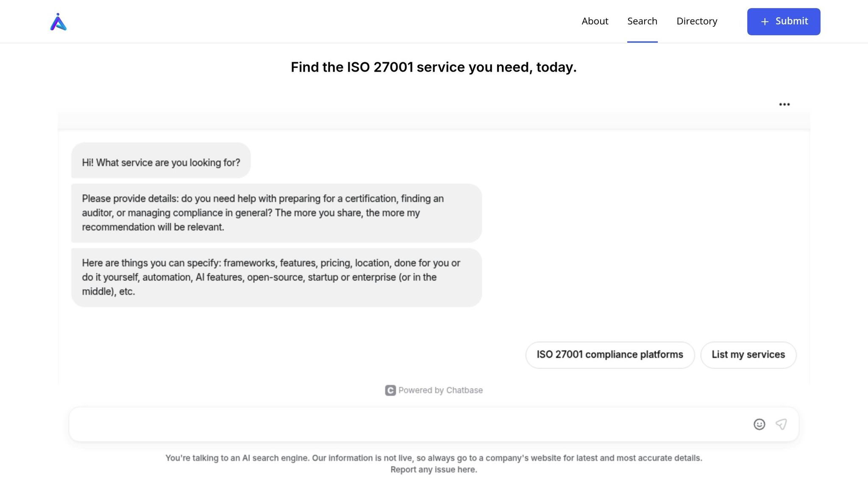Click the Chatbase logo icon
The height and width of the screenshot is (488, 868).
click(390, 390)
